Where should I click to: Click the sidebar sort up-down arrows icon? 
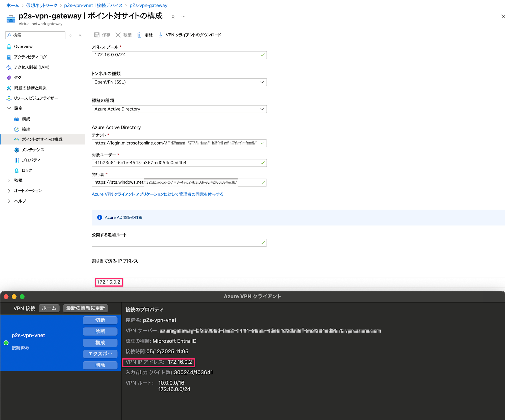point(70,35)
